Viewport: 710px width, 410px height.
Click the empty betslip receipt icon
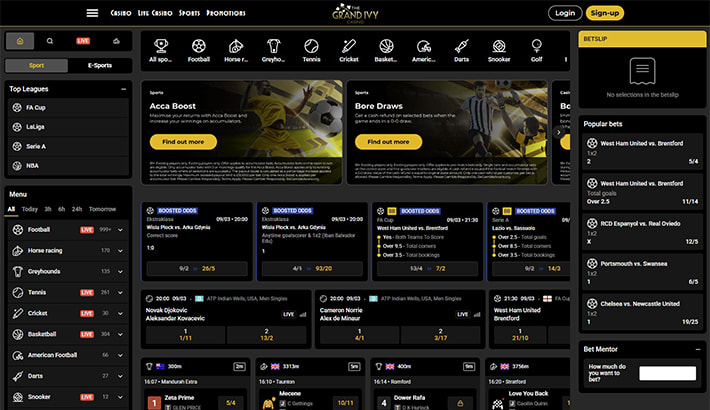coord(642,71)
